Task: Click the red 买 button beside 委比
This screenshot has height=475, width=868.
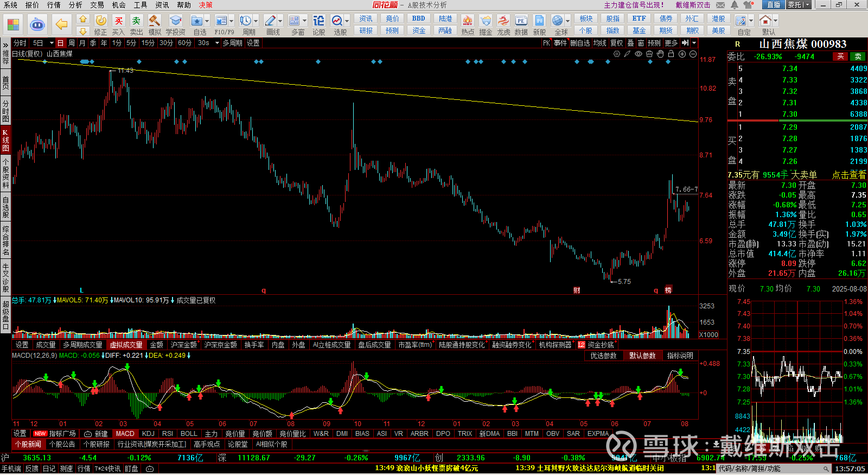Action: pos(840,56)
